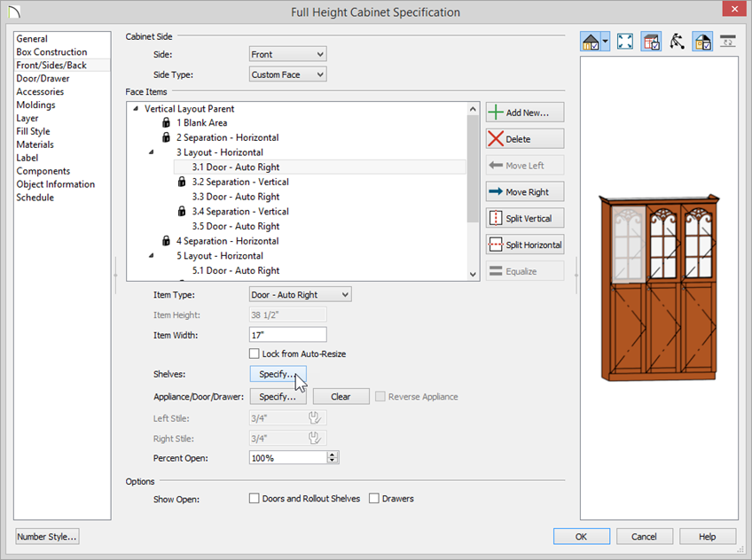Click Split Vertical button
The width and height of the screenshot is (752, 560).
525,219
